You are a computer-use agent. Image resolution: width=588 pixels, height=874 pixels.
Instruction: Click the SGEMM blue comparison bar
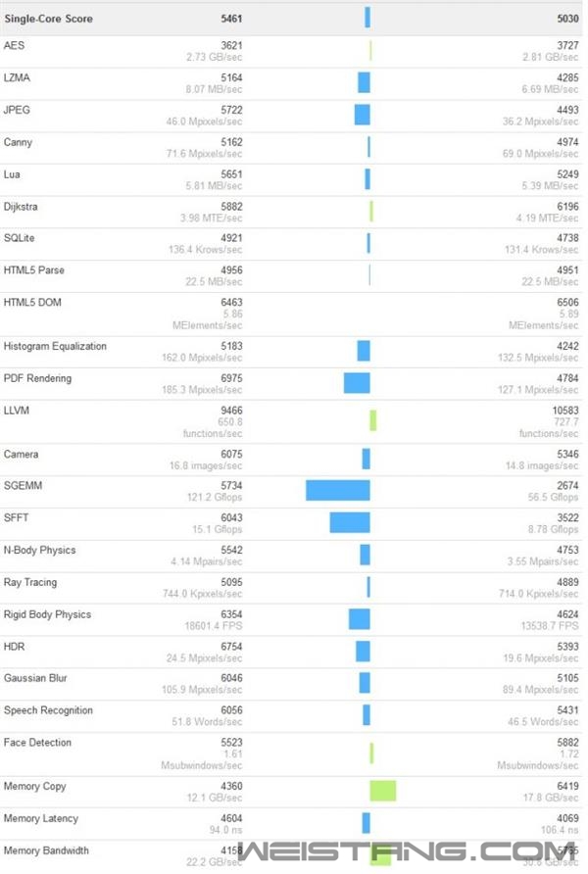pyautogui.click(x=337, y=490)
